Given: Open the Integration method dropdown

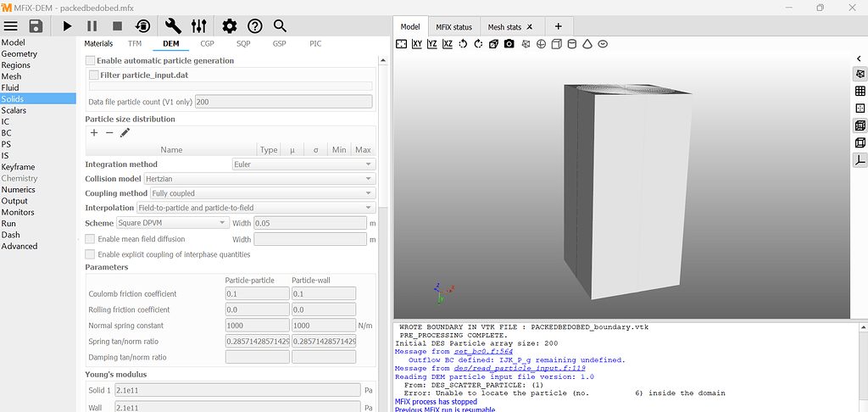Looking at the screenshot, I should pyautogui.click(x=303, y=164).
